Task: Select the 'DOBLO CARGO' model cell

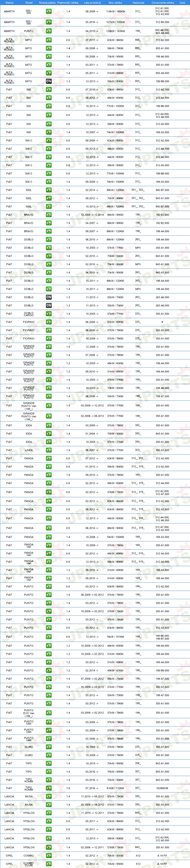Action: click(29, 314)
